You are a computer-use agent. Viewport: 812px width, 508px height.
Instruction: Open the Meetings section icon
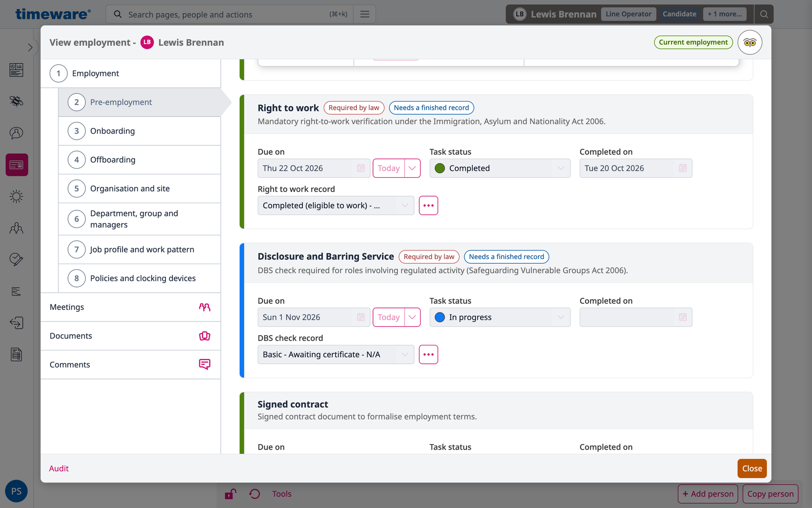pos(205,307)
